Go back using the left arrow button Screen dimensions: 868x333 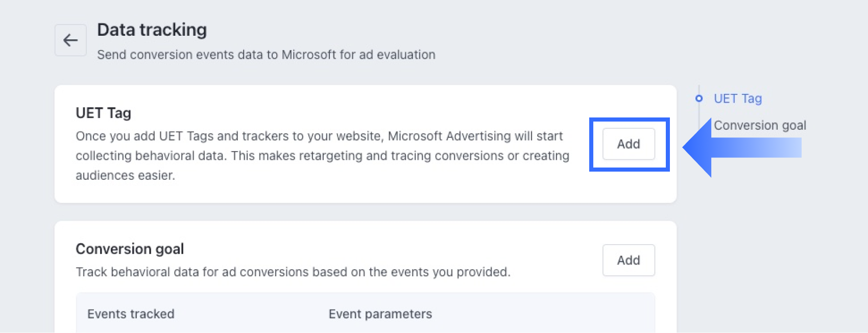[x=70, y=40]
